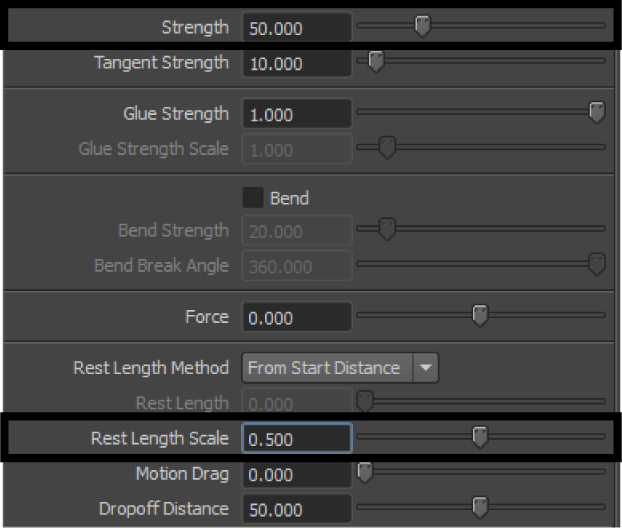
Task: Toggle the Bend checkbox
Action: 255,198
